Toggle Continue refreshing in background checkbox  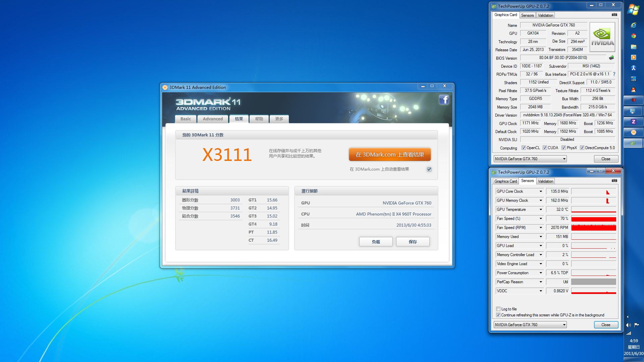pos(498,315)
